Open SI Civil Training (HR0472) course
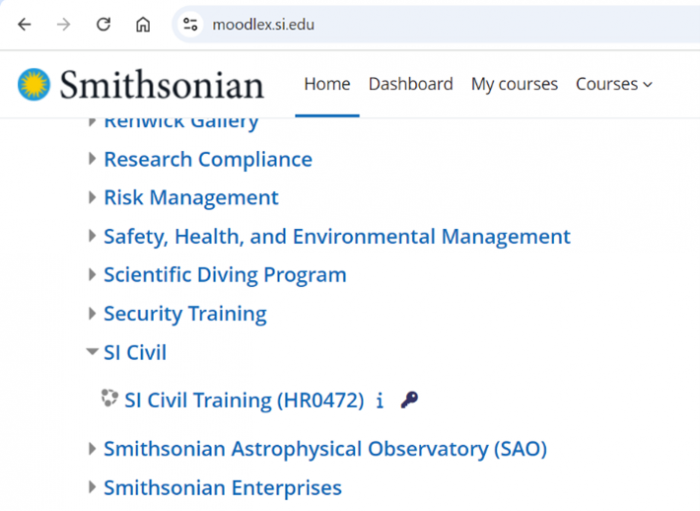The height and width of the screenshot is (511, 700). tap(244, 400)
